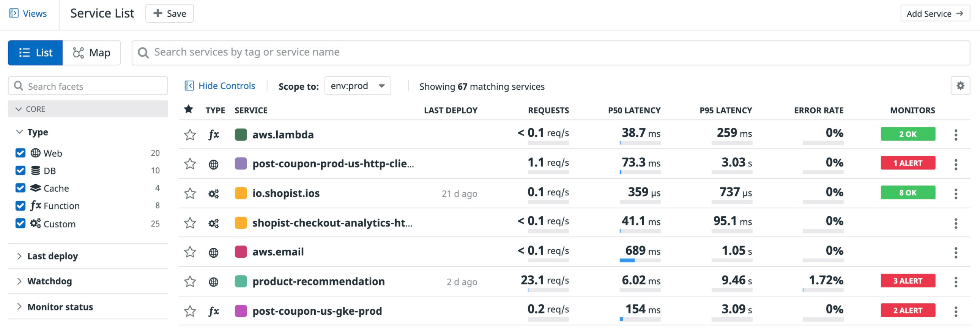This screenshot has height=328, width=980.
Task: Open more options for aws.lambda row
Action: tap(956, 135)
